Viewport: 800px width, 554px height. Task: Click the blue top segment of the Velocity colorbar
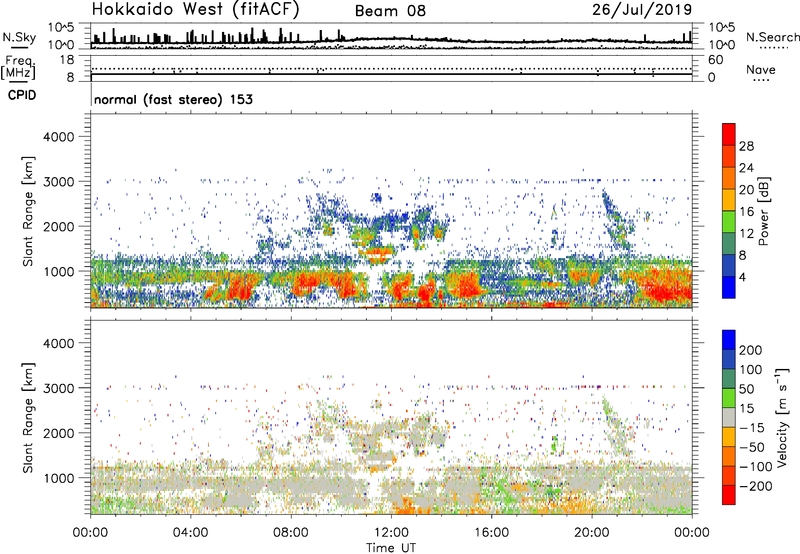[x=729, y=340]
